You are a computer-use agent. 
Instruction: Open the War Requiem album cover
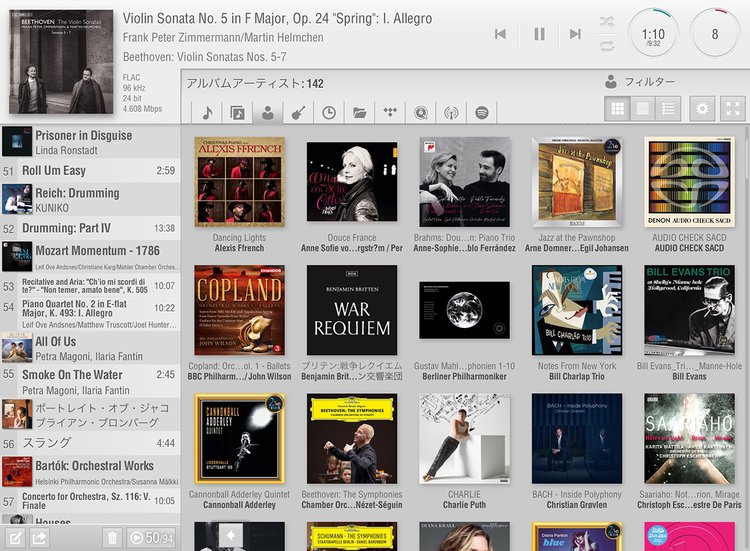352,310
